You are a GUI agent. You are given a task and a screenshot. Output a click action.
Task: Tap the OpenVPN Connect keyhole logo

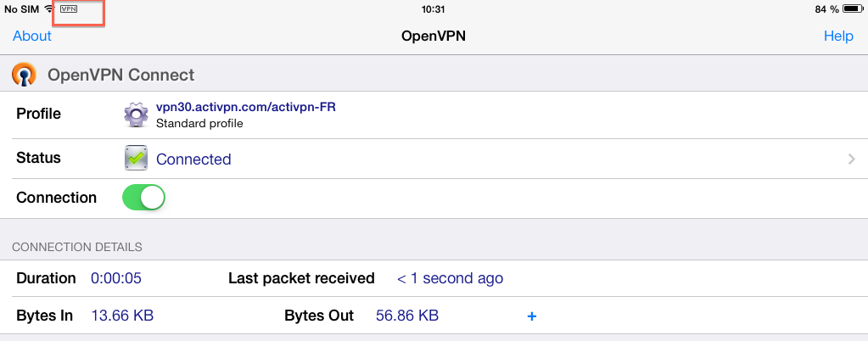coord(24,74)
